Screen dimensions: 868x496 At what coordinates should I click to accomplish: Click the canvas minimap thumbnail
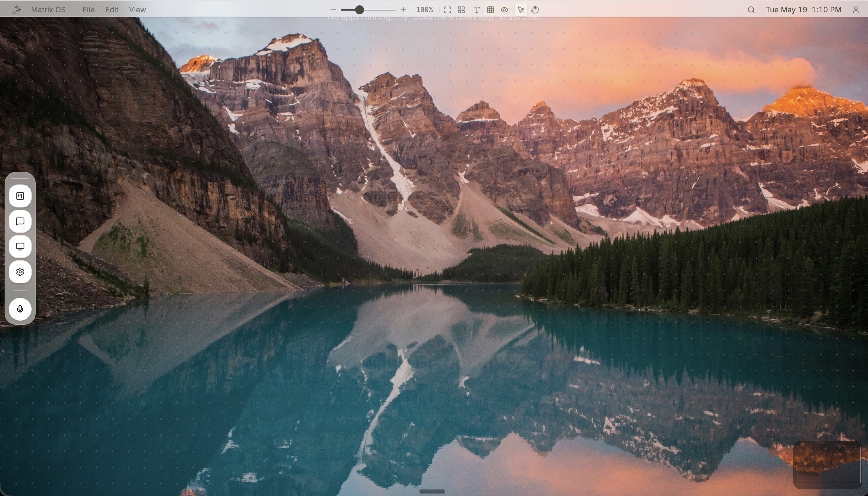click(x=828, y=465)
